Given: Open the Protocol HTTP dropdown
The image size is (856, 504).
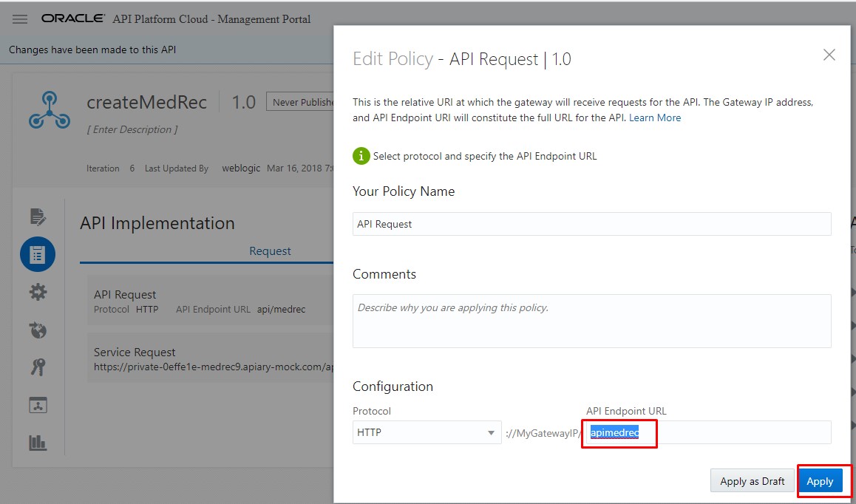Looking at the screenshot, I should 427,432.
